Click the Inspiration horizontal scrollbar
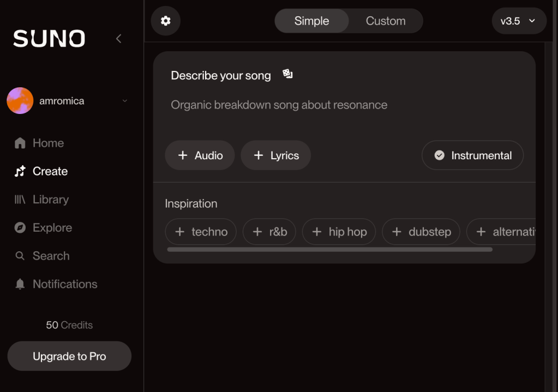The width and height of the screenshot is (558, 392). [x=329, y=250]
